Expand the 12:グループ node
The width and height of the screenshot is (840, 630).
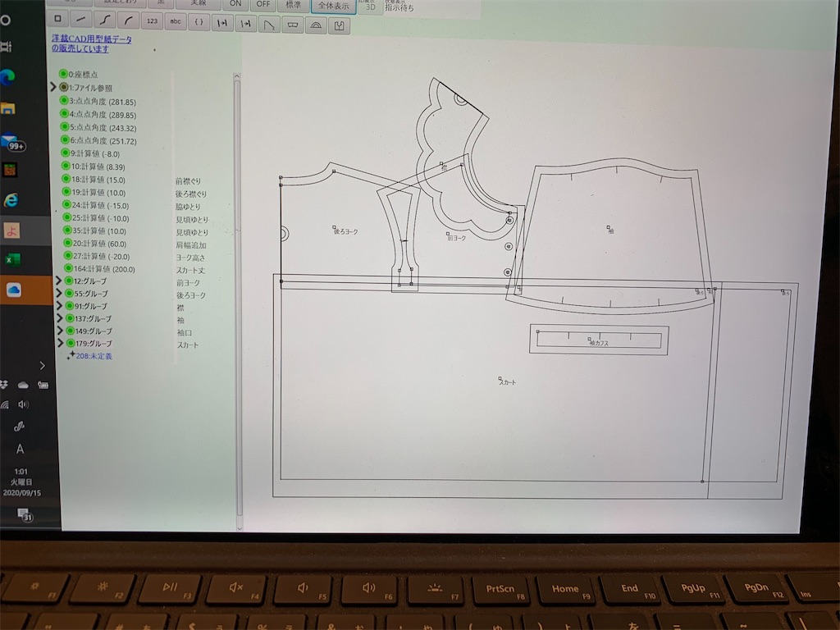(x=58, y=281)
